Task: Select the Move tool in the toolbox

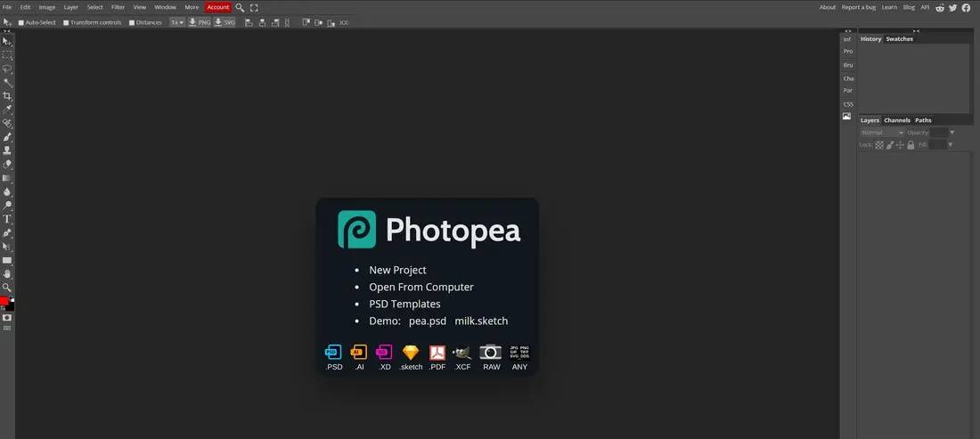Action: point(7,41)
